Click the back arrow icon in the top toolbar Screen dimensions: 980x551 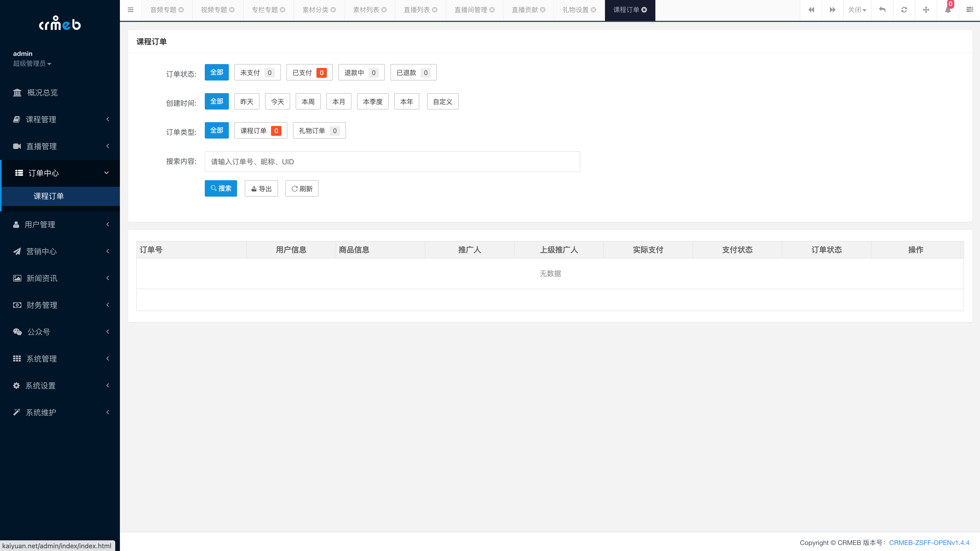point(882,10)
